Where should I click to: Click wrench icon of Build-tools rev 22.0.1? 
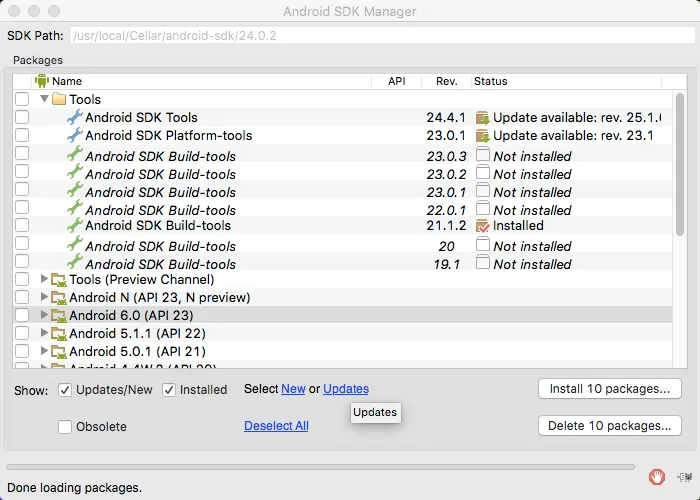pos(75,208)
